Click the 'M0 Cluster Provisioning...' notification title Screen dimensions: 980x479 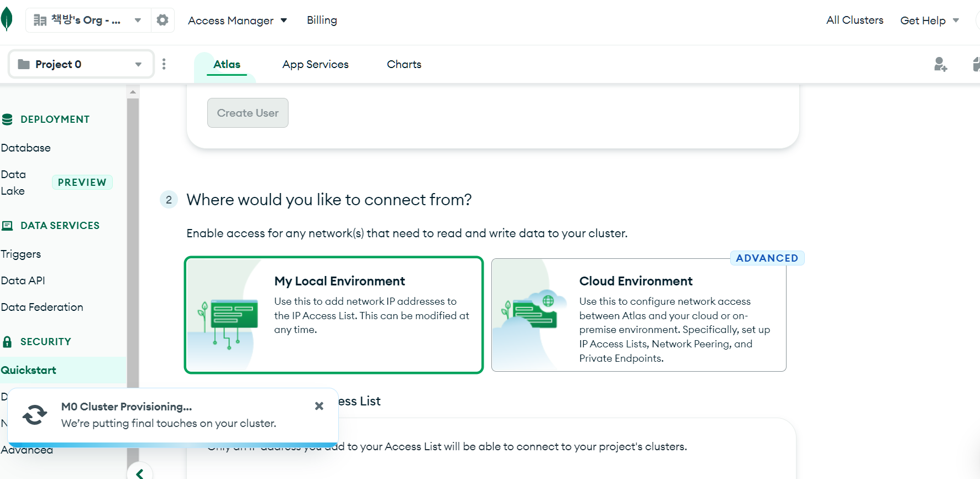tap(127, 407)
